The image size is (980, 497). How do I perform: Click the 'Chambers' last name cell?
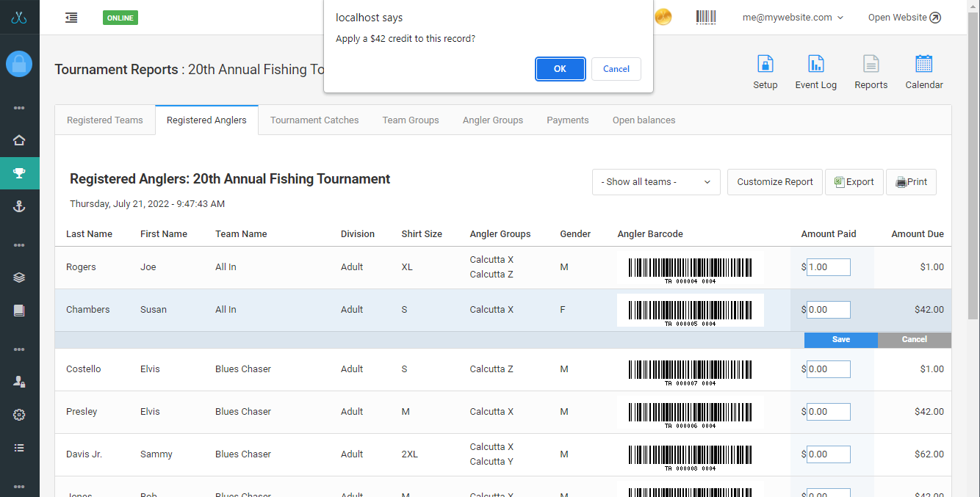click(x=88, y=310)
